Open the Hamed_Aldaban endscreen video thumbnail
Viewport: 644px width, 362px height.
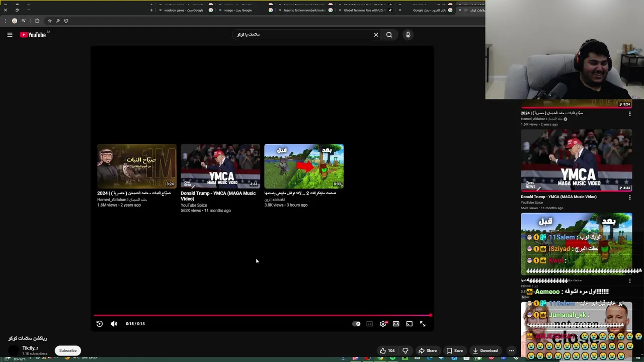[x=137, y=166]
